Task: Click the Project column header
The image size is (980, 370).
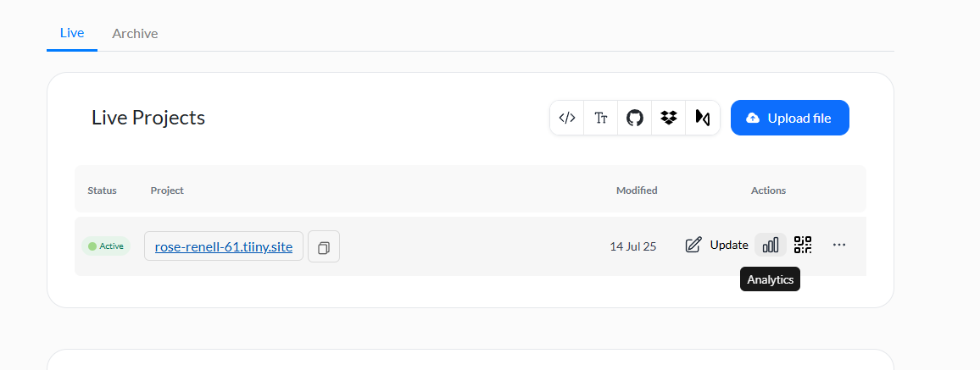Action: click(167, 191)
